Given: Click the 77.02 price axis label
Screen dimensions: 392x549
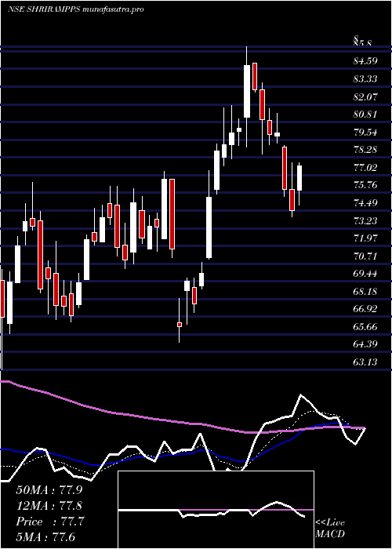Looking at the screenshot, I should tap(365, 167).
